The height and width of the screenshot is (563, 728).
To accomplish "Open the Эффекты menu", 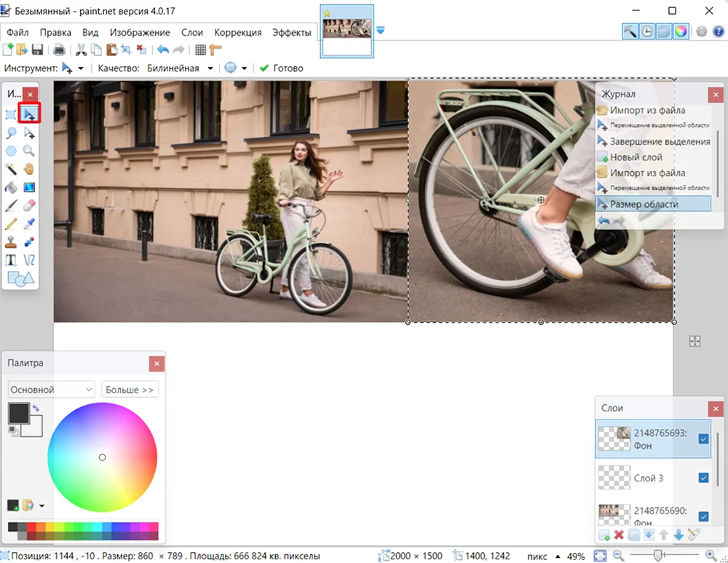I will (292, 33).
